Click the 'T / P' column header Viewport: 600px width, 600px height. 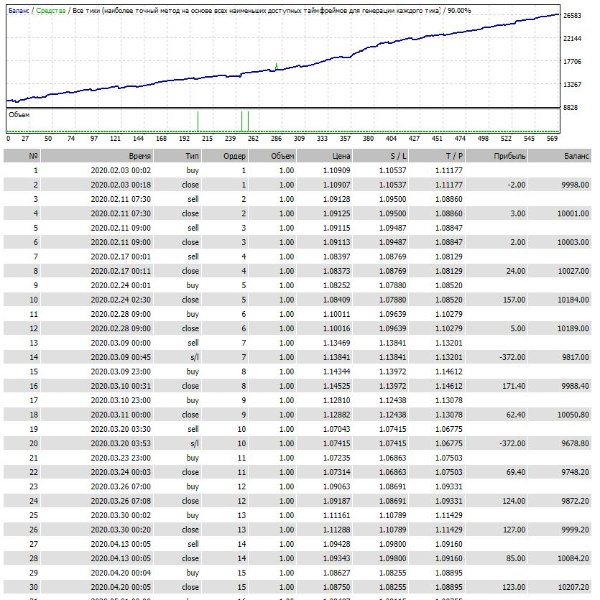pos(437,156)
